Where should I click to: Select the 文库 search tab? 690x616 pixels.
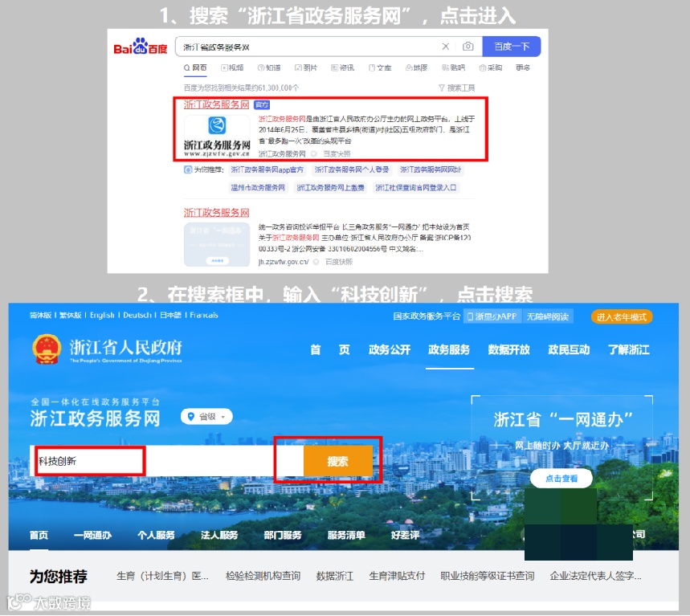click(380, 67)
